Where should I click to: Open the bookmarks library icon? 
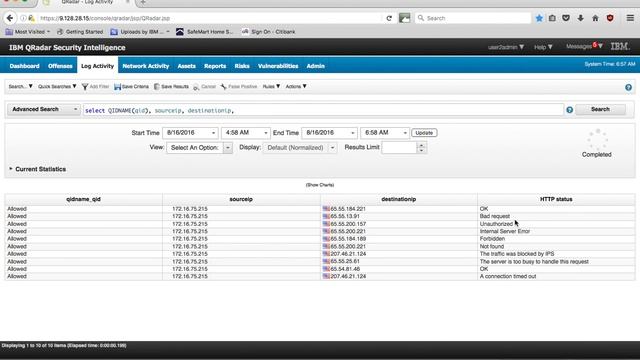click(552, 18)
